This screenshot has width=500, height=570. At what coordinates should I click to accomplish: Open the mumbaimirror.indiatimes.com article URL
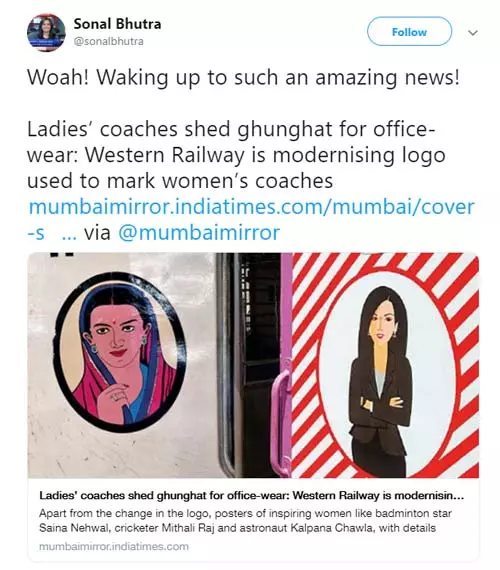pos(251,206)
